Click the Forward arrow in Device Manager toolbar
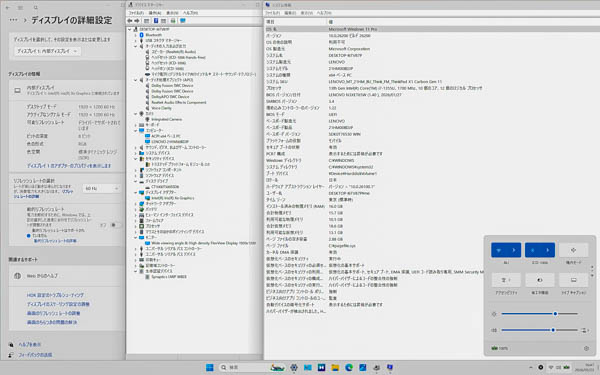 click(137, 21)
